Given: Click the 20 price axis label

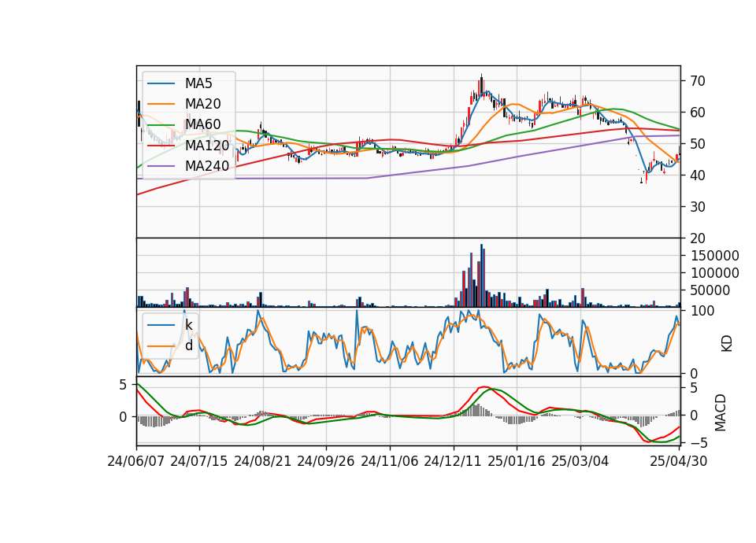Looking at the screenshot, I should click(x=698, y=238).
